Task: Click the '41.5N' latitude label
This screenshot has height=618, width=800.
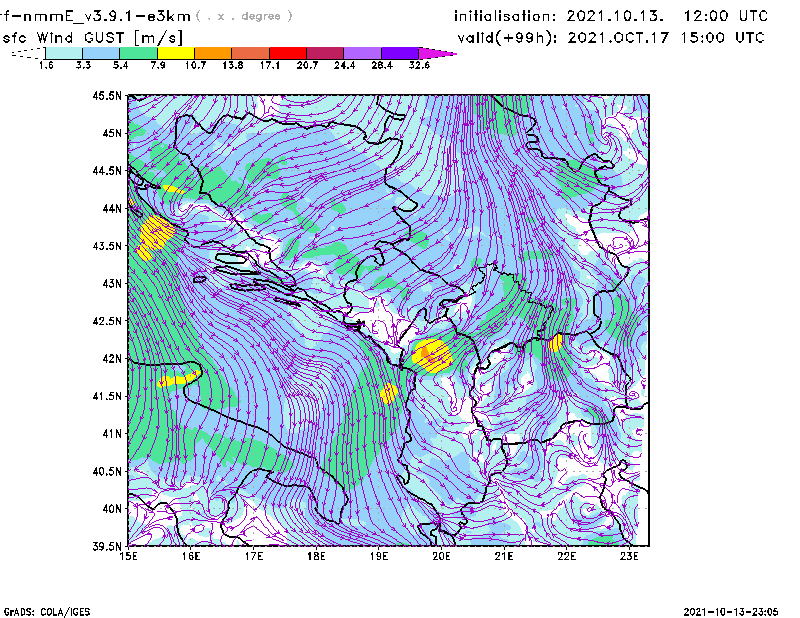Action: point(107,396)
